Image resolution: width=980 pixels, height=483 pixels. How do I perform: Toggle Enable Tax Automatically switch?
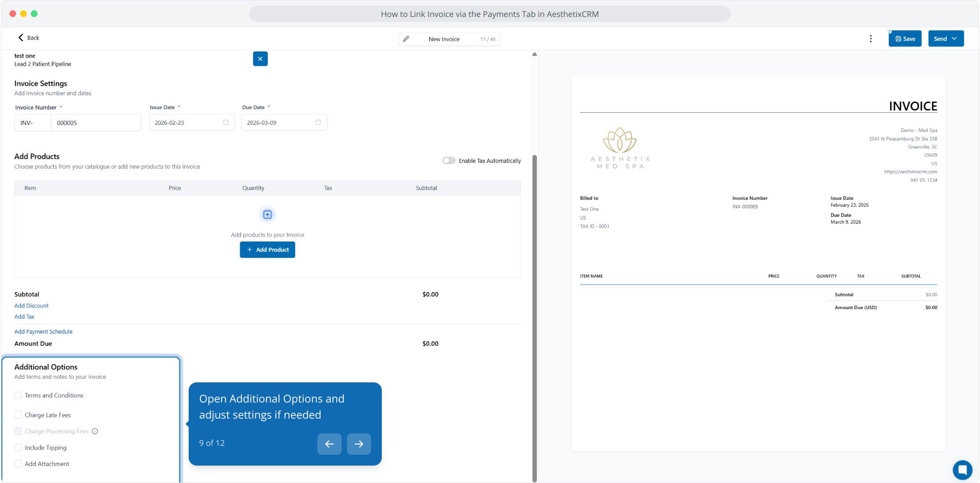pos(449,161)
